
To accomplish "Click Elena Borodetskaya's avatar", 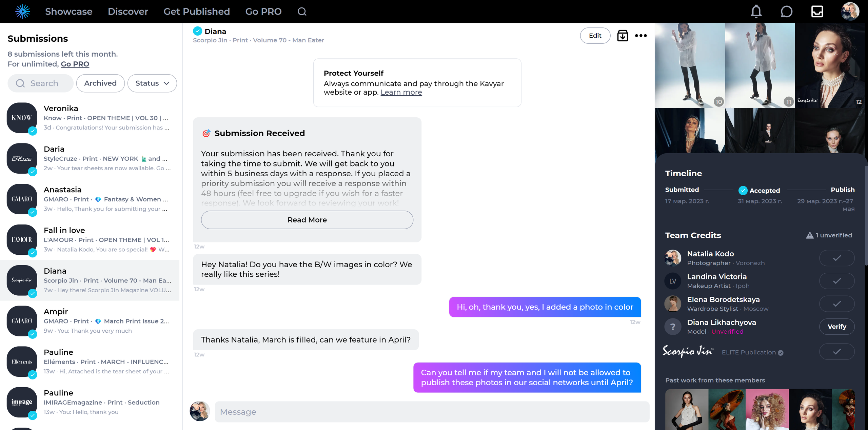I will [673, 304].
